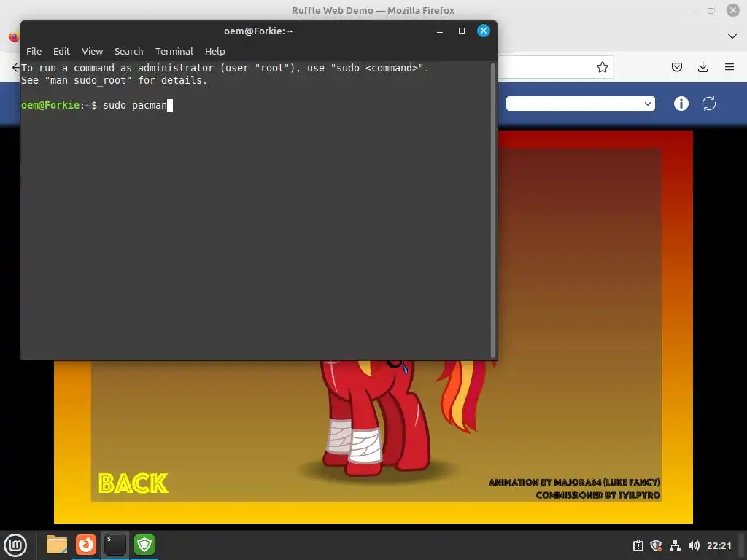Open the green shield application in taskbar

point(144,545)
